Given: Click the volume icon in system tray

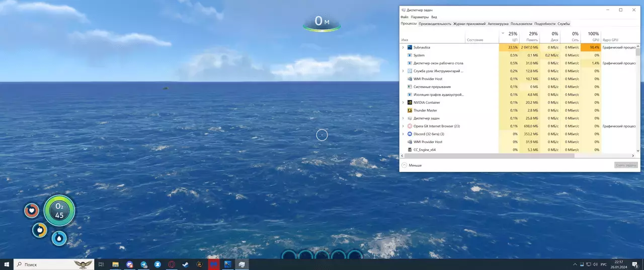Looking at the screenshot, I should pos(595,264).
